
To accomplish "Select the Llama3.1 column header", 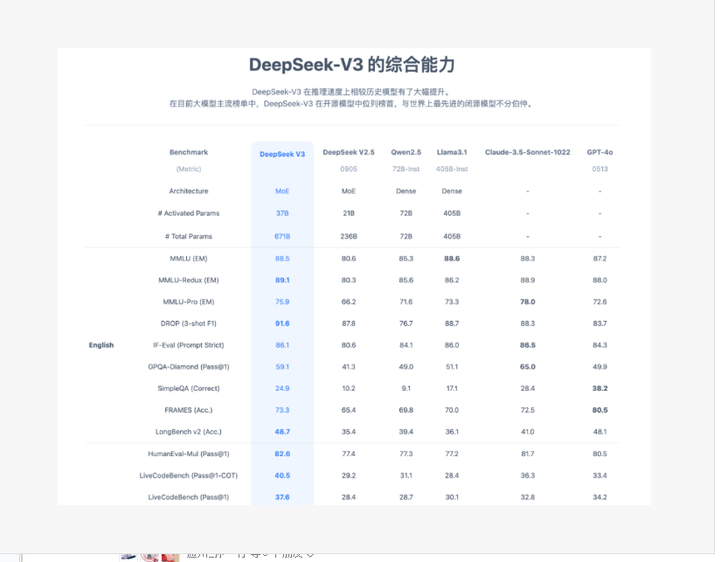I will point(452,152).
